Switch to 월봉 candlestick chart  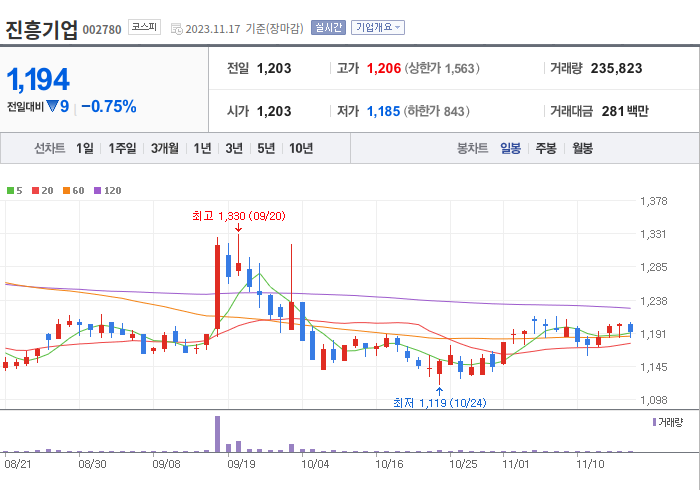583,148
